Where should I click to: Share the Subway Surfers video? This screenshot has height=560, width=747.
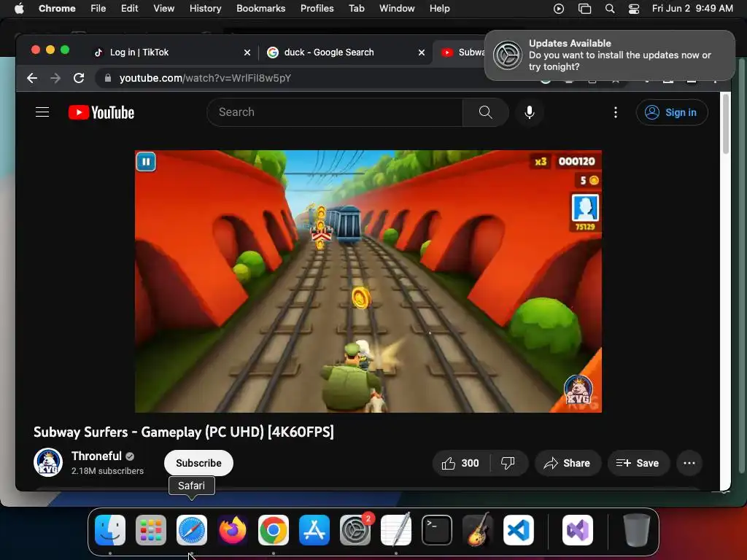point(567,463)
